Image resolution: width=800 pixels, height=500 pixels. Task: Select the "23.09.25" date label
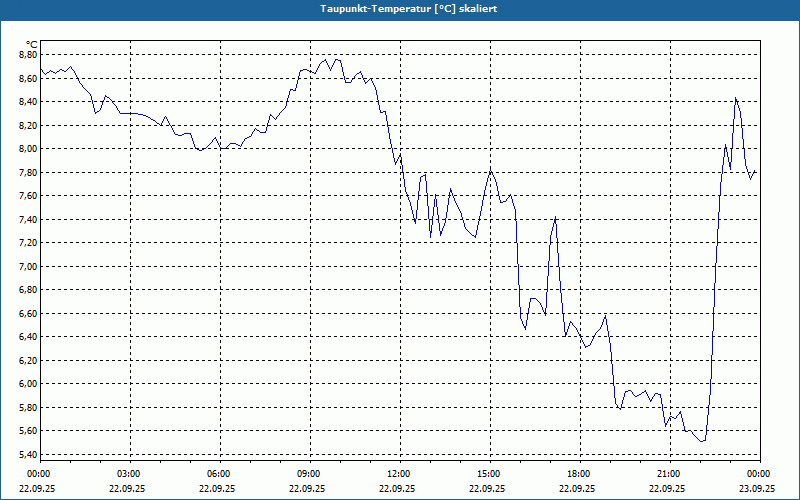(x=758, y=488)
